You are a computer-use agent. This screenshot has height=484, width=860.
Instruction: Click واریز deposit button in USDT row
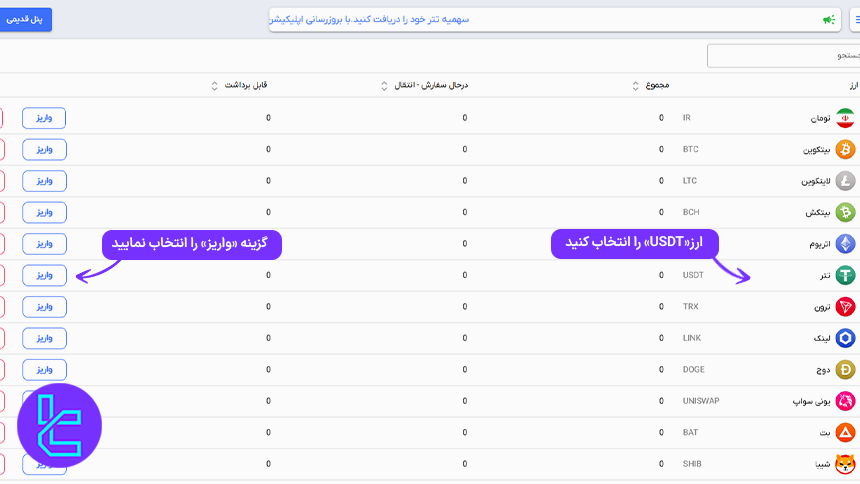tap(44, 275)
